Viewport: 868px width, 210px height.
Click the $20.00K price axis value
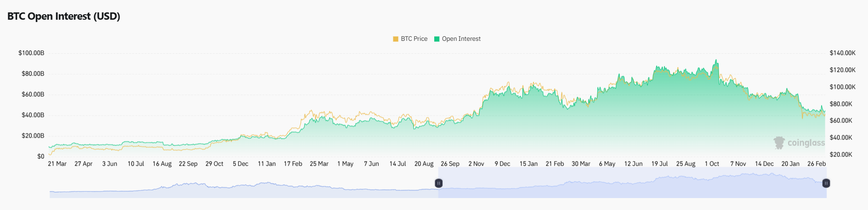[x=841, y=155]
